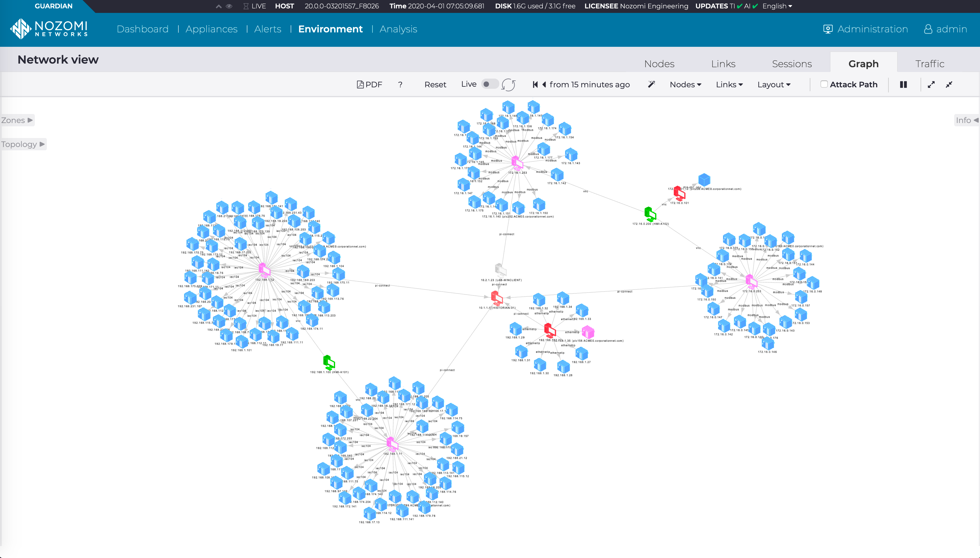Click the collapse arrows icon
Screen dimensions: 980x558
(949, 84)
